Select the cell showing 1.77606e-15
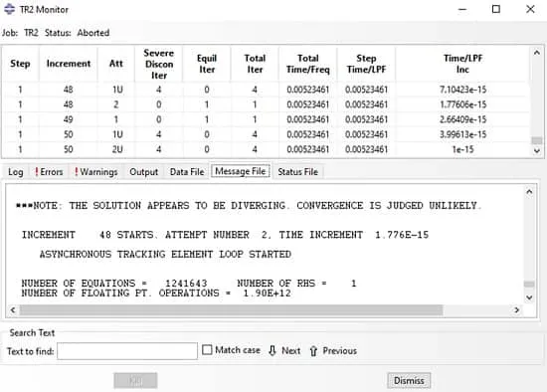The image size is (547, 392). point(462,104)
